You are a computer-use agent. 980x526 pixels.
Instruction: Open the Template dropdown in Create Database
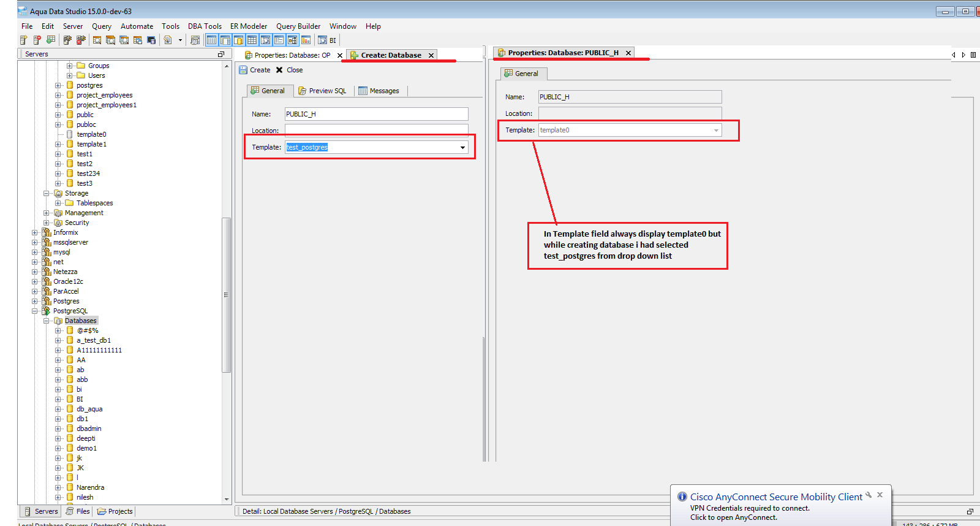tap(462, 147)
